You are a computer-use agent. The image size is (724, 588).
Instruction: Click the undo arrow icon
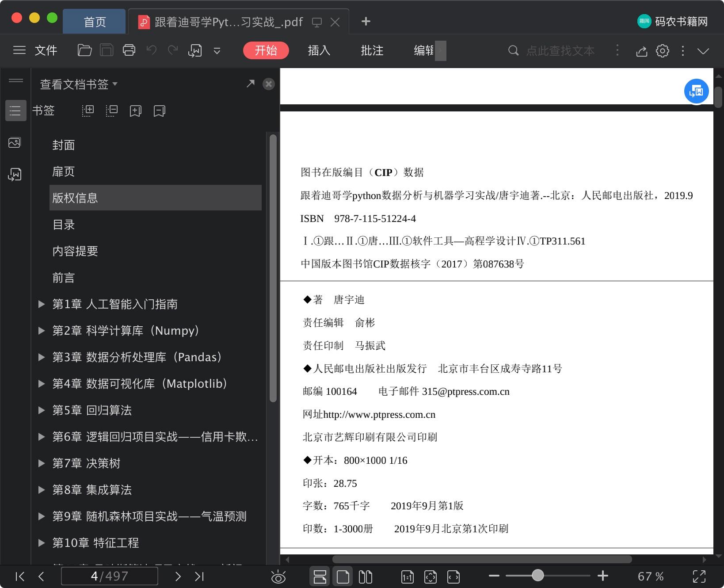(152, 50)
